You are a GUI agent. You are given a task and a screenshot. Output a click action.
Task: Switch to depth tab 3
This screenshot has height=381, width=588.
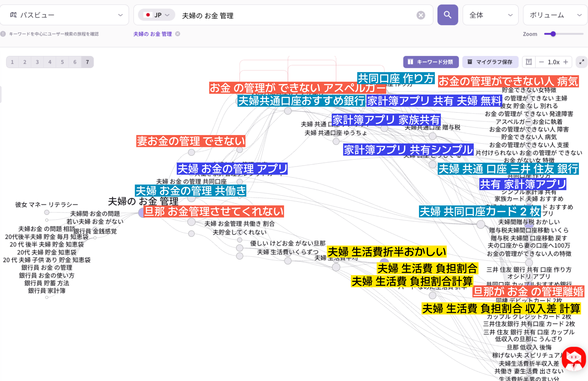[37, 62]
